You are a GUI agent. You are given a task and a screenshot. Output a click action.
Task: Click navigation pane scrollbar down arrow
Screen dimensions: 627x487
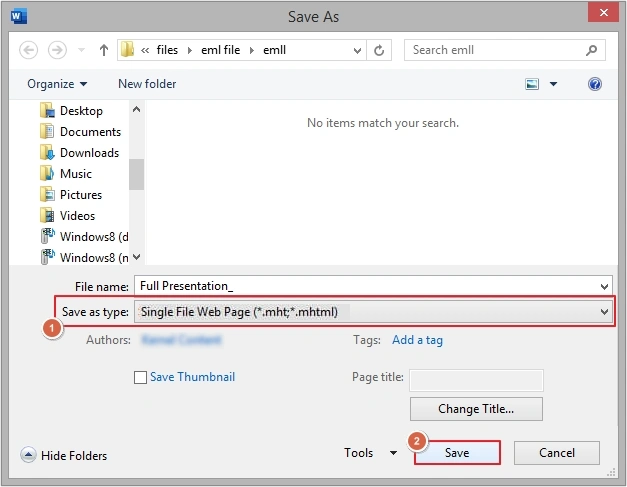(x=136, y=257)
